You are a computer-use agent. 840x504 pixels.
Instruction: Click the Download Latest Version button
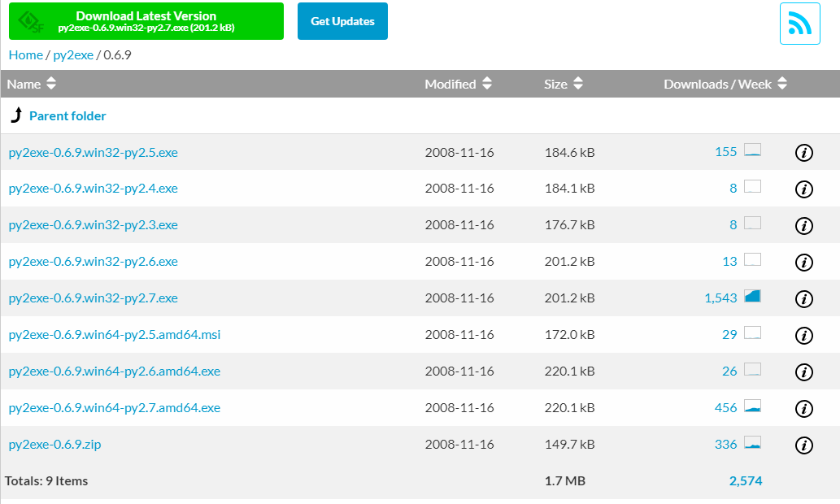tap(146, 21)
